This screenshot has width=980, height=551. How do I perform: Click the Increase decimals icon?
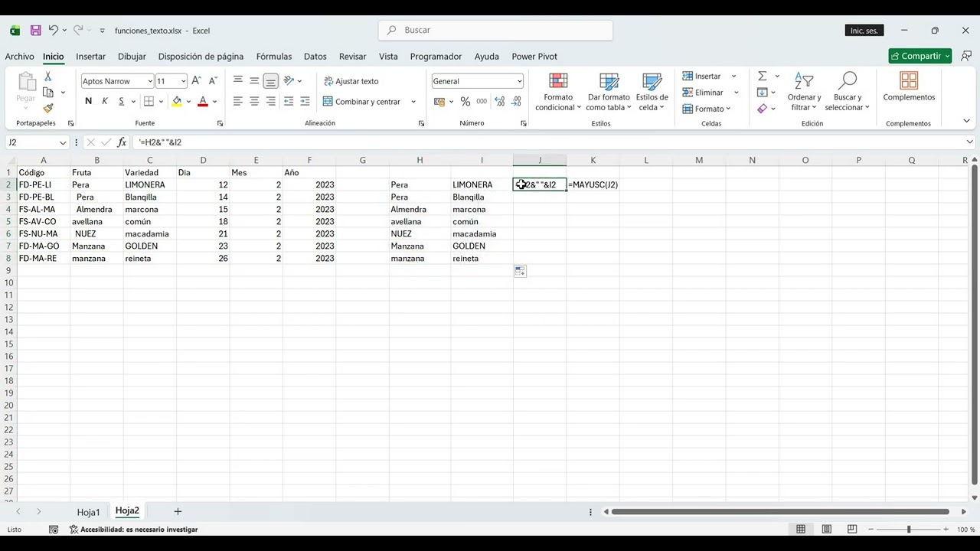[x=500, y=101]
